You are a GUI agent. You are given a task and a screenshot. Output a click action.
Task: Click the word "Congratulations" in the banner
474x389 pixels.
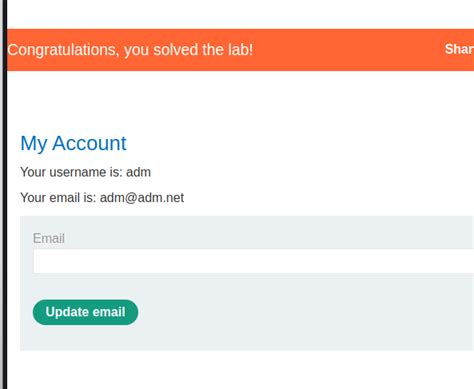coord(63,50)
